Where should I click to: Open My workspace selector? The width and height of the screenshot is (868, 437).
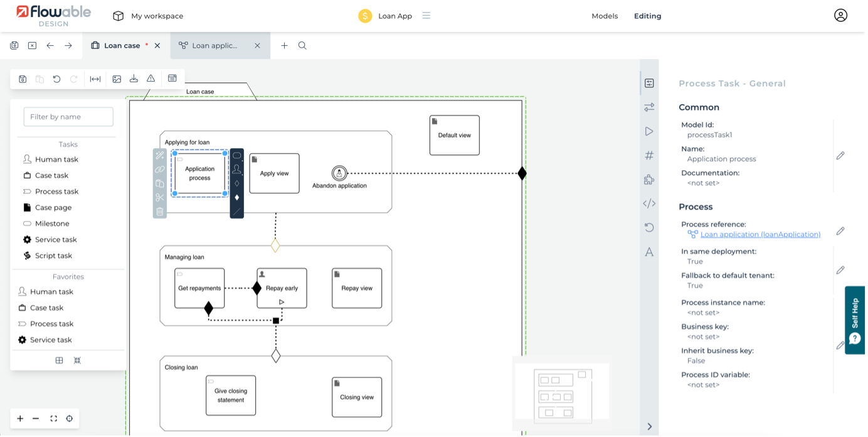pyautogui.click(x=148, y=16)
